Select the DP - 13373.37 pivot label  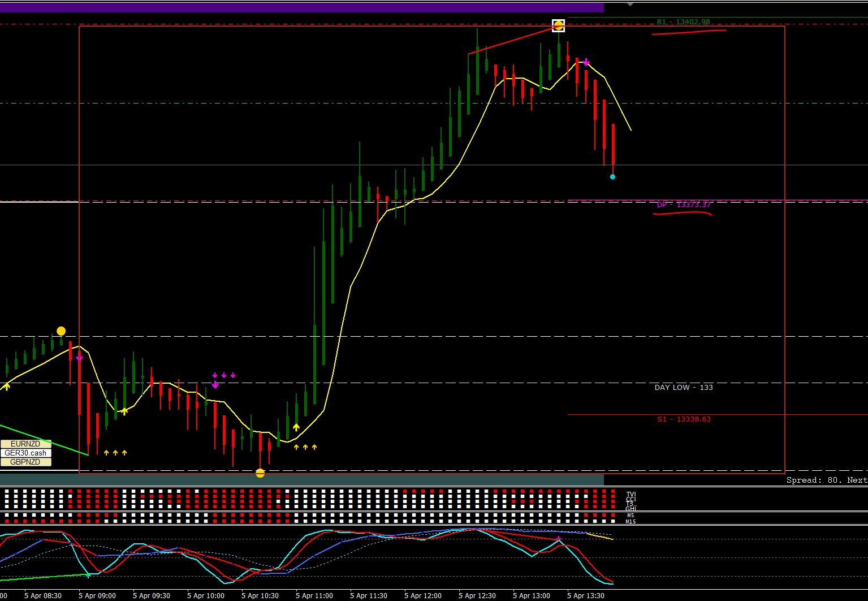click(684, 205)
